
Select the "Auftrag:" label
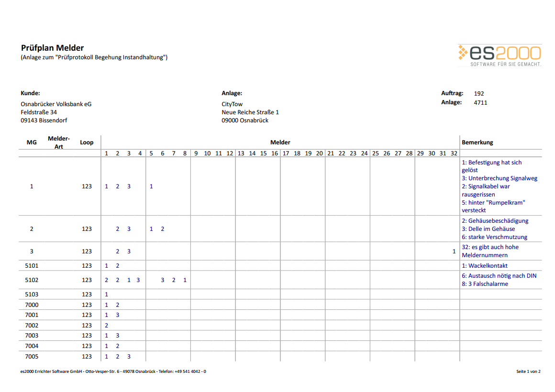[x=452, y=93]
